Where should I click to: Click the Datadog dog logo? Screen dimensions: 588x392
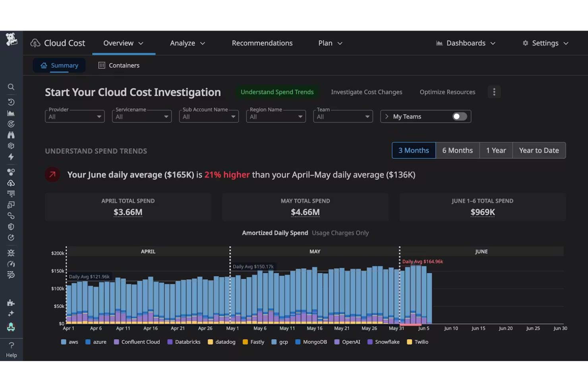point(12,39)
